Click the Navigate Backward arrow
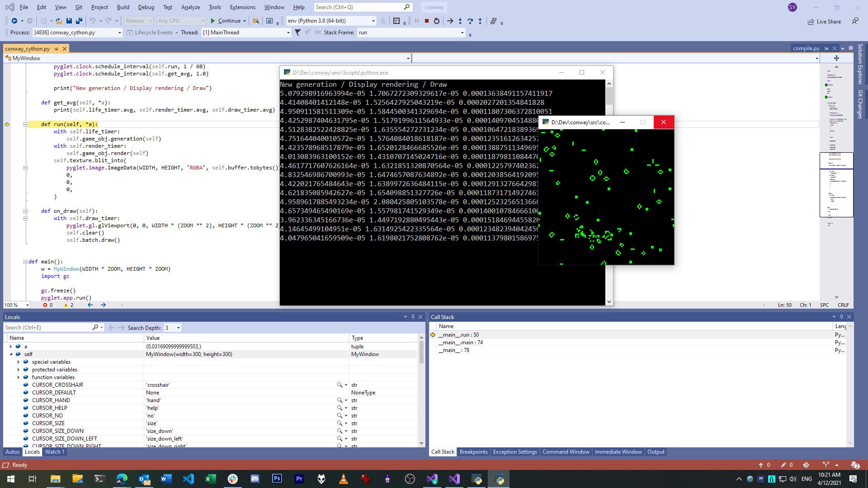This screenshot has height=488, width=868. [14, 21]
